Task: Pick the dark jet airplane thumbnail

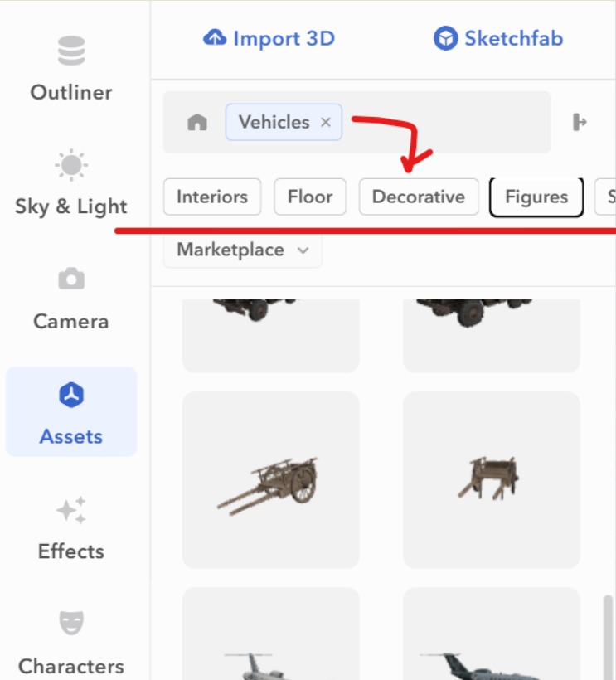Action: coord(492,634)
